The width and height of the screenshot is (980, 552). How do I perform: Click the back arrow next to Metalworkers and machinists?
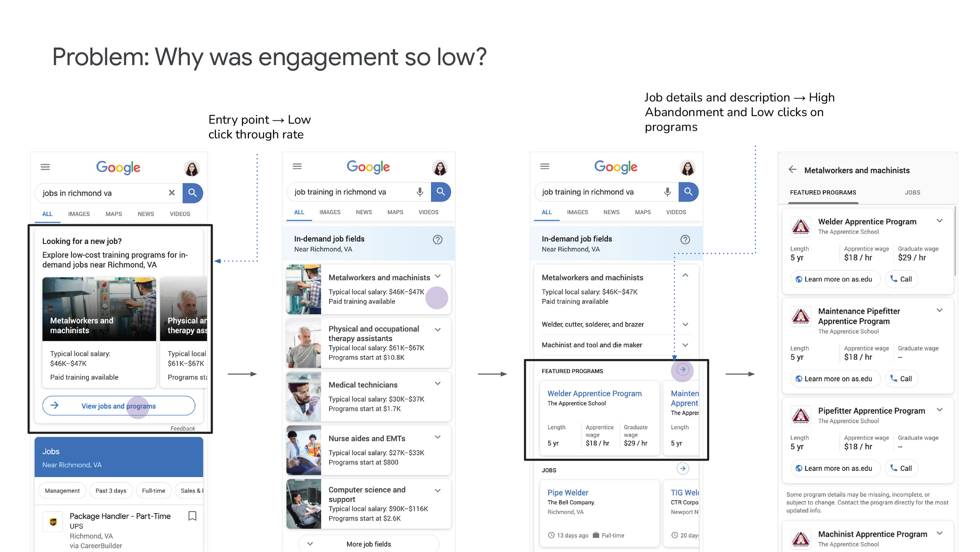point(792,169)
